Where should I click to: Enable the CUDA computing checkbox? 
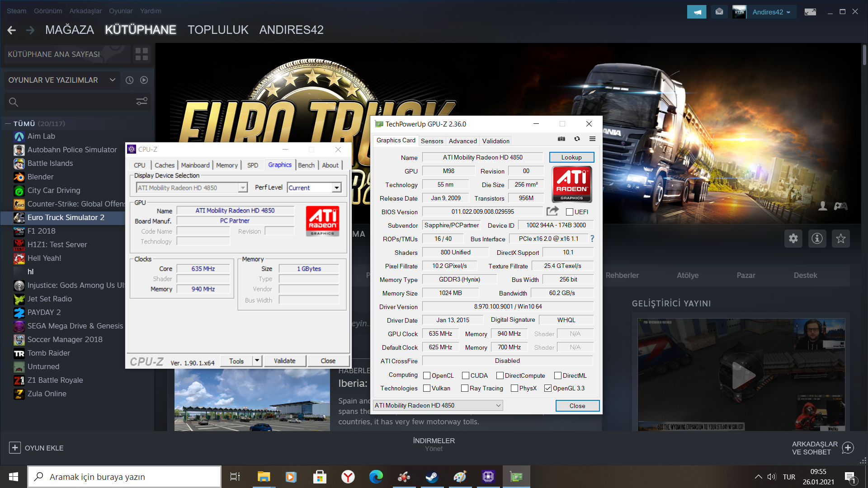(466, 375)
